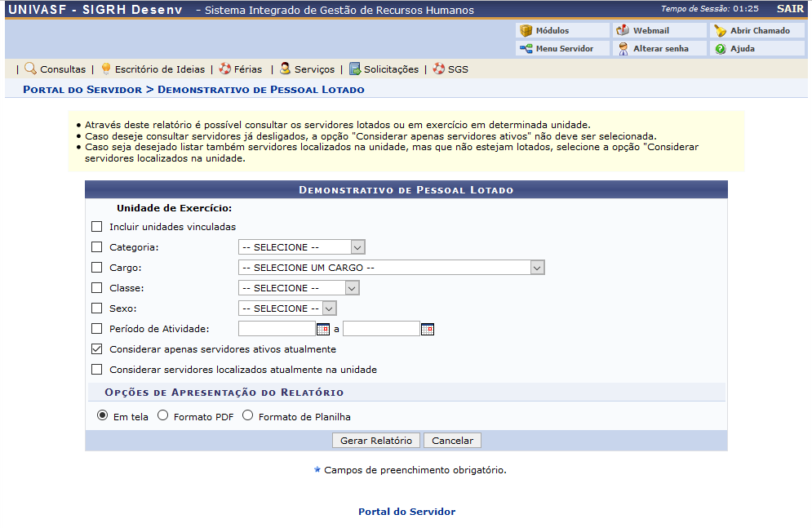This screenshot has height=528, width=812.
Task: Open the Solicitações menu
Action: [x=384, y=69]
